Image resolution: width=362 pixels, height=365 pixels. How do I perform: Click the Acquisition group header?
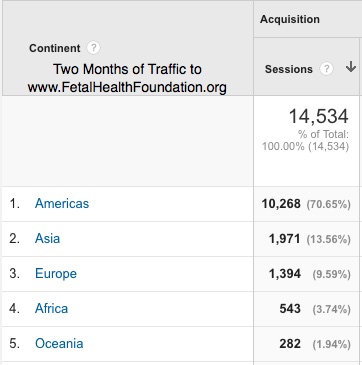(290, 19)
